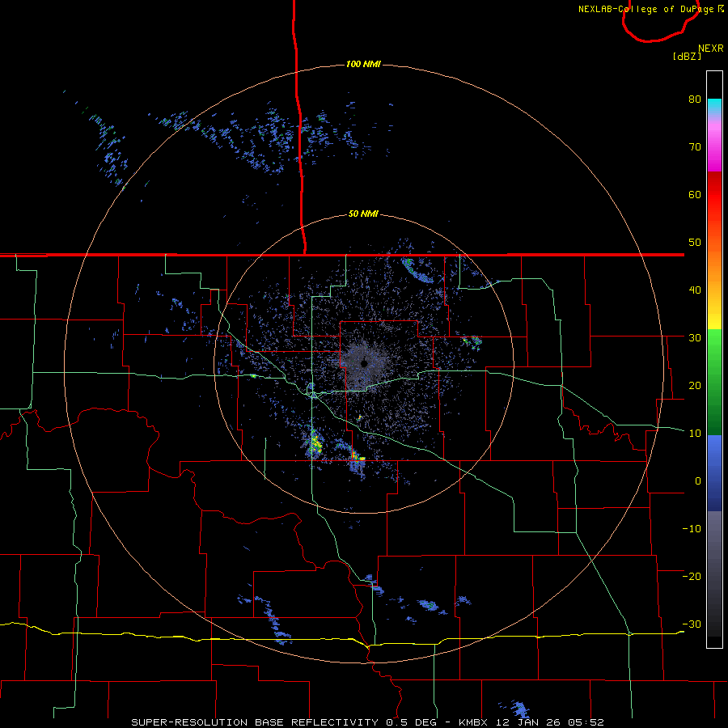Click the black radar site dot at center
Image resolution: width=728 pixels, height=728 pixels.
[364, 363]
